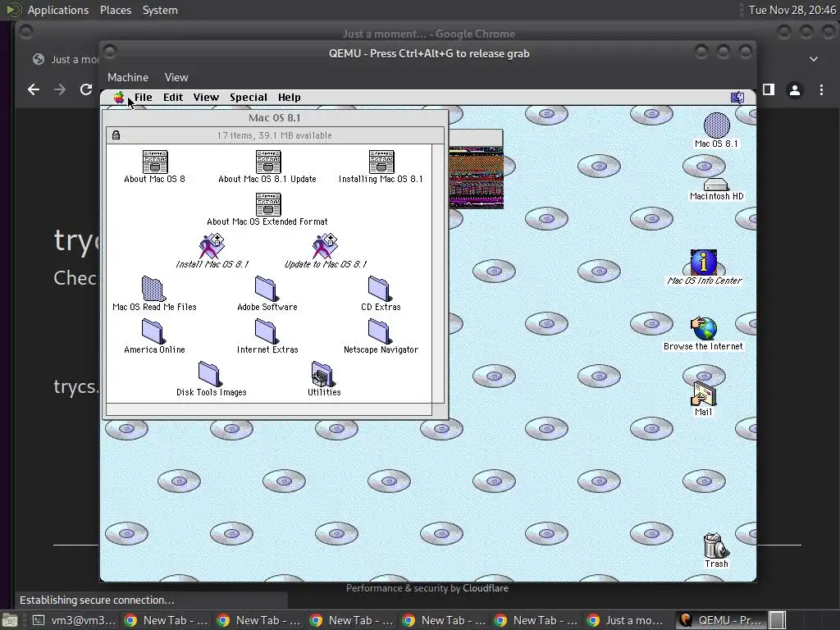Click the lock icon in Mac OS 8.1 window header

point(116,135)
